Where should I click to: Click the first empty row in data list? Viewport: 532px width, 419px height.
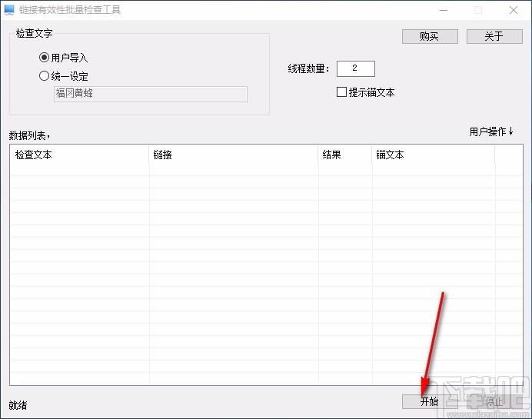point(231,171)
